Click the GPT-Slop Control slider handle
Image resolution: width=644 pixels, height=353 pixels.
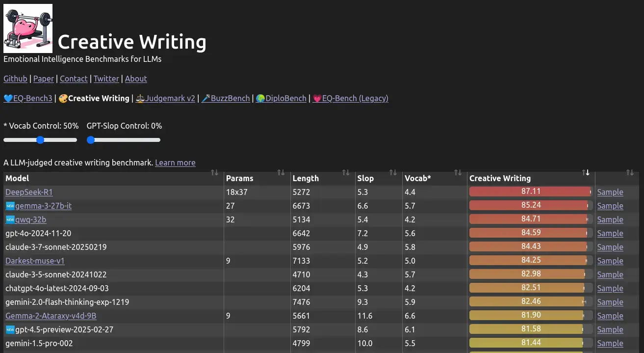[91, 140]
